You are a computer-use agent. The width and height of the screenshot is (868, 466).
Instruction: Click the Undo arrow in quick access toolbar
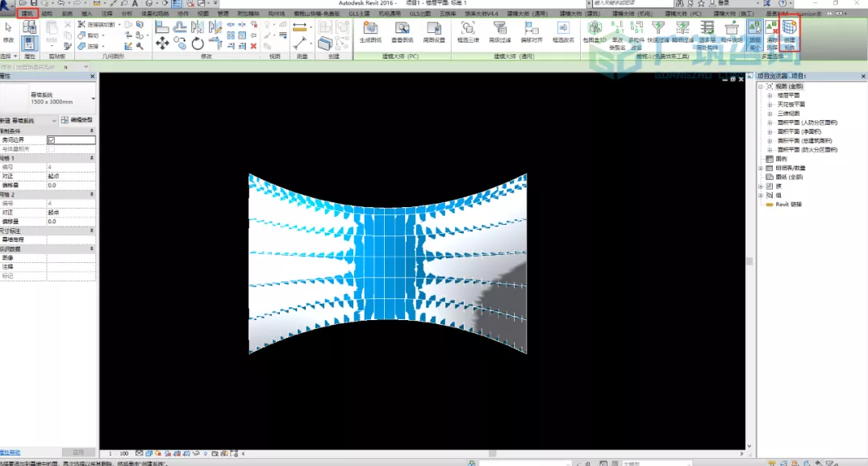61,3
